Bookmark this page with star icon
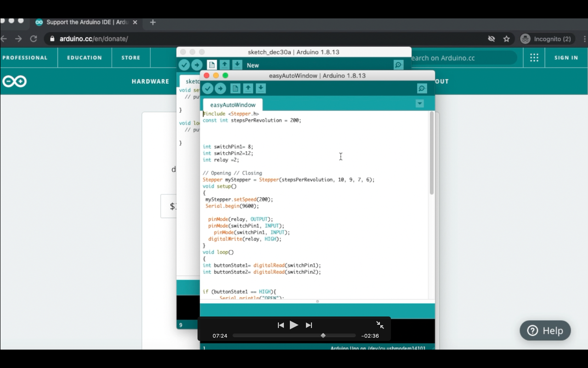Screen dimensions: 588x368 click(506, 39)
